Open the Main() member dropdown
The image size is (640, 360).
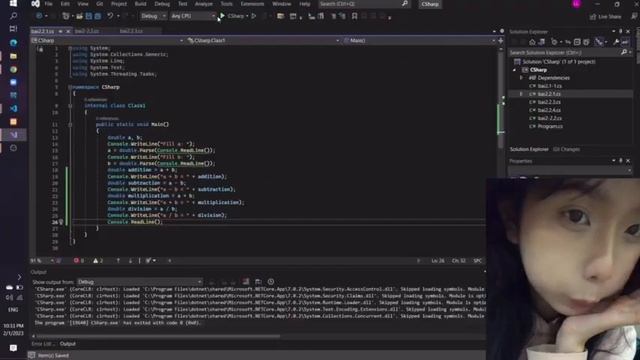(419, 40)
